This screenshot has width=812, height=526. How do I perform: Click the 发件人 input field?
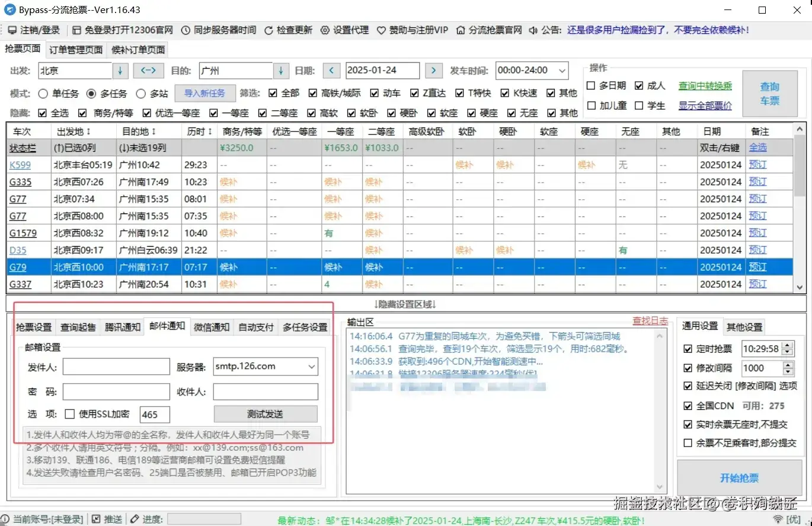tap(116, 367)
